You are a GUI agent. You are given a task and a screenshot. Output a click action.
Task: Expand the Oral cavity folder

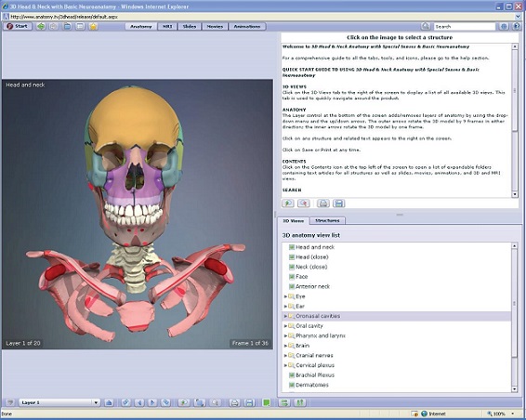285,326
